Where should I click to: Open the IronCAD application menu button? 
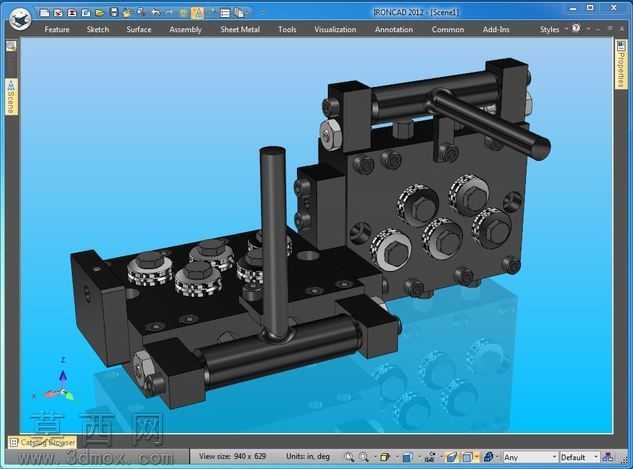click(20, 19)
